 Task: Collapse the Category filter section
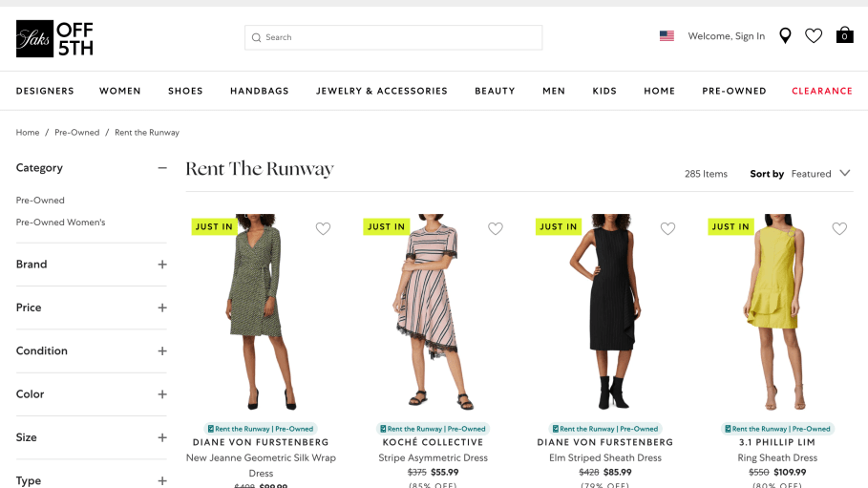click(x=161, y=167)
